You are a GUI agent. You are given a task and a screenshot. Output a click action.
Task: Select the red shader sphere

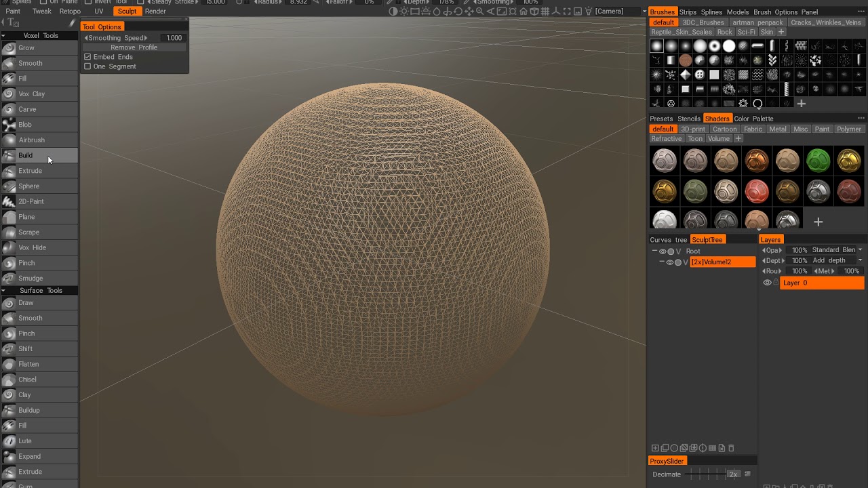pos(757,192)
